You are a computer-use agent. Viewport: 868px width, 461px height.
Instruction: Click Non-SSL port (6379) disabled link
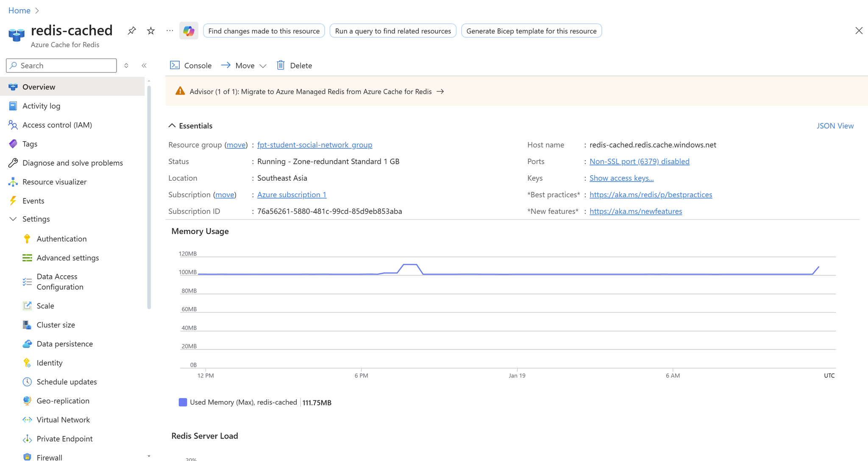click(x=639, y=161)
